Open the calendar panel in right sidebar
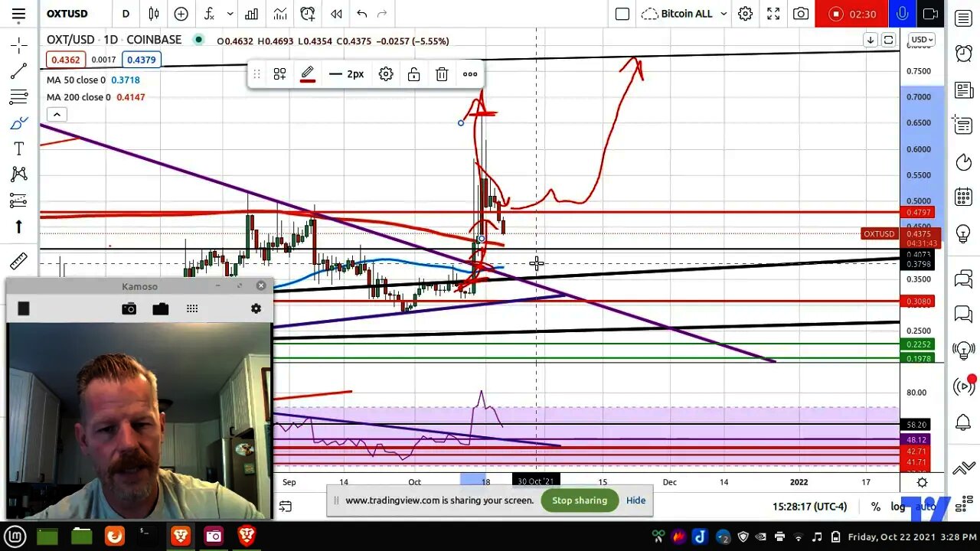This screenshot has height=551, width=980. 963,197
